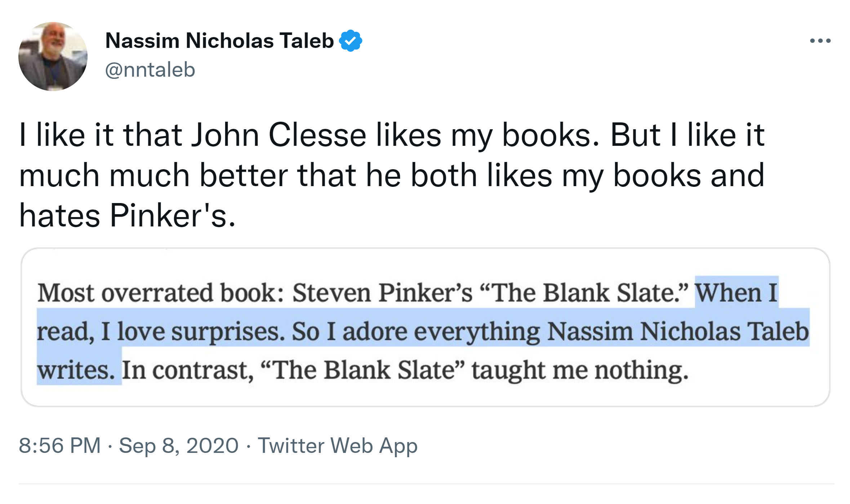Click the 8:56 PM timestamp
850x504 pixels.
tap(59, 445)
